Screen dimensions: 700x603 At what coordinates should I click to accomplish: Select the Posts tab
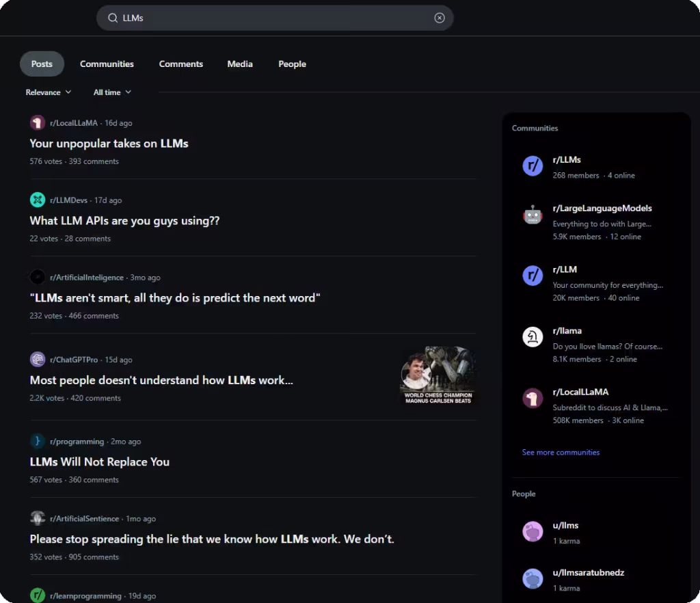click(42, 64)
